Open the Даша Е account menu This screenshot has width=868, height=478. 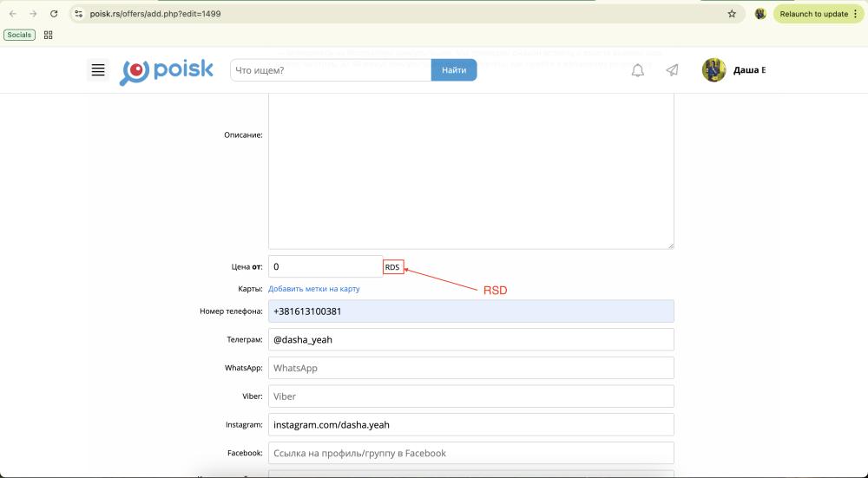[x=749, y=70]
